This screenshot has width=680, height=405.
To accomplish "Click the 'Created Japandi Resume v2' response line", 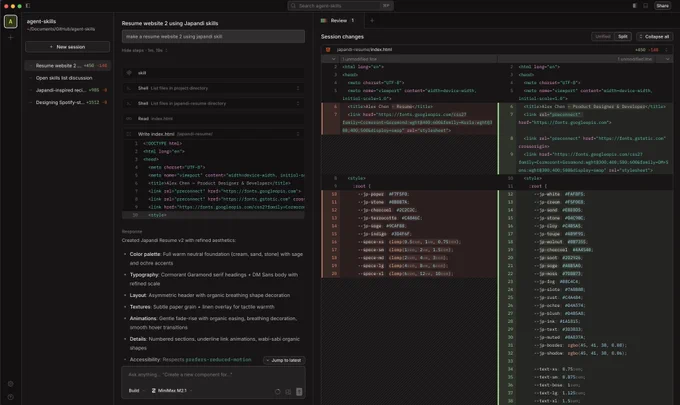I will click(x=179, y=240).
